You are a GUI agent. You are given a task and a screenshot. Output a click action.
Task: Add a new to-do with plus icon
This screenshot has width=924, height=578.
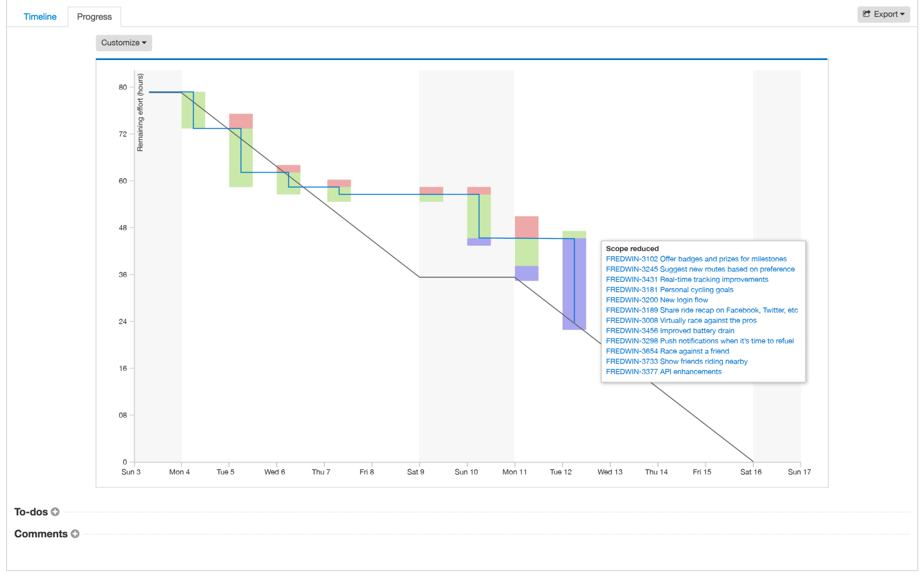point(55,512)
